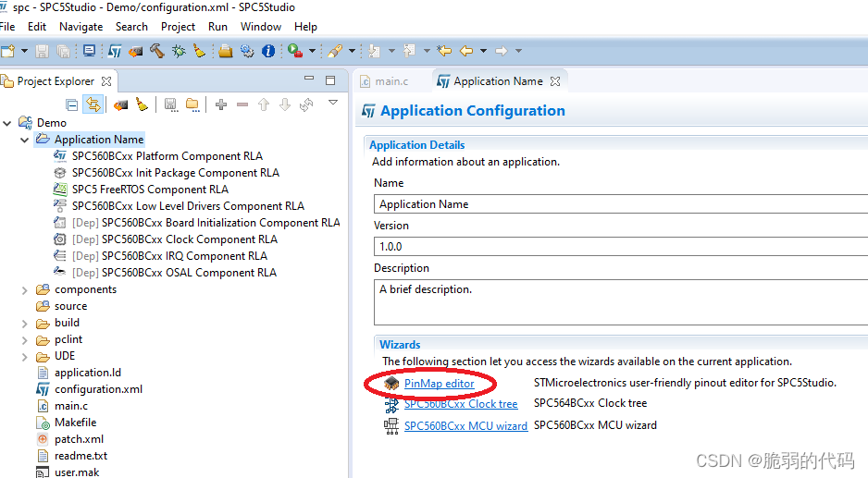Select Makefile in the project tree

[75, 423]
